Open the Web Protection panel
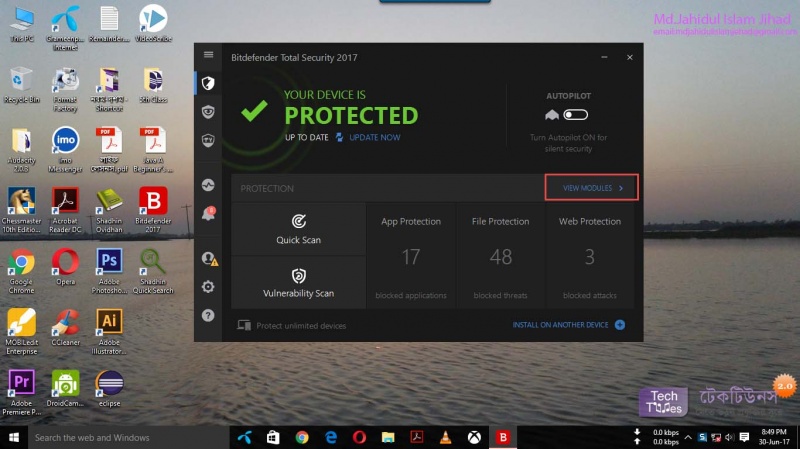 click(590, 256)
